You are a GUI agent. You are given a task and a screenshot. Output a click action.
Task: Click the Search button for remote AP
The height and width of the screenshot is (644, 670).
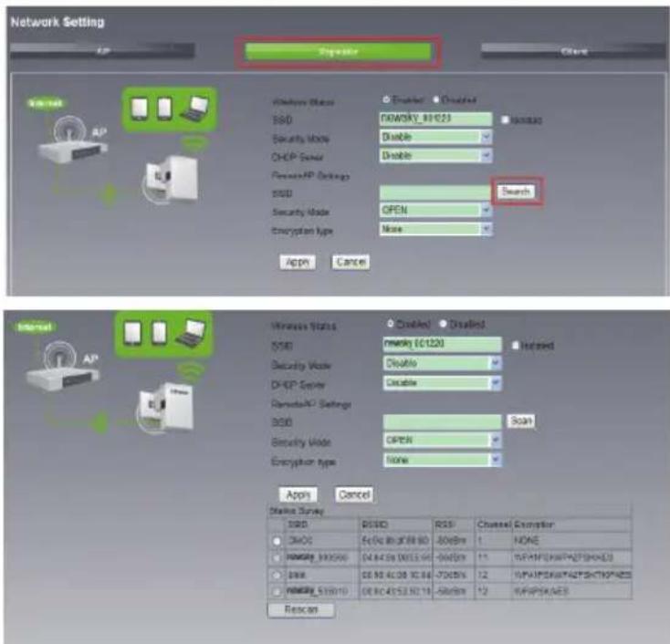(516, 191)
